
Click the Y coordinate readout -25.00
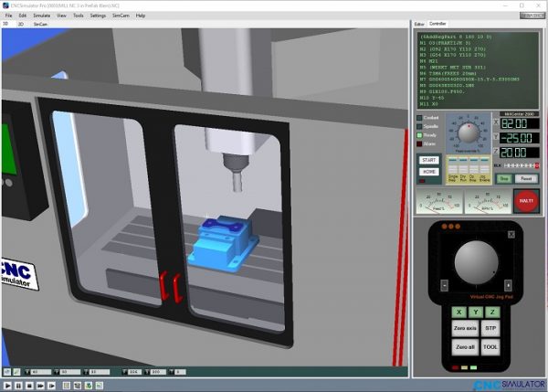tap(520, 138)
